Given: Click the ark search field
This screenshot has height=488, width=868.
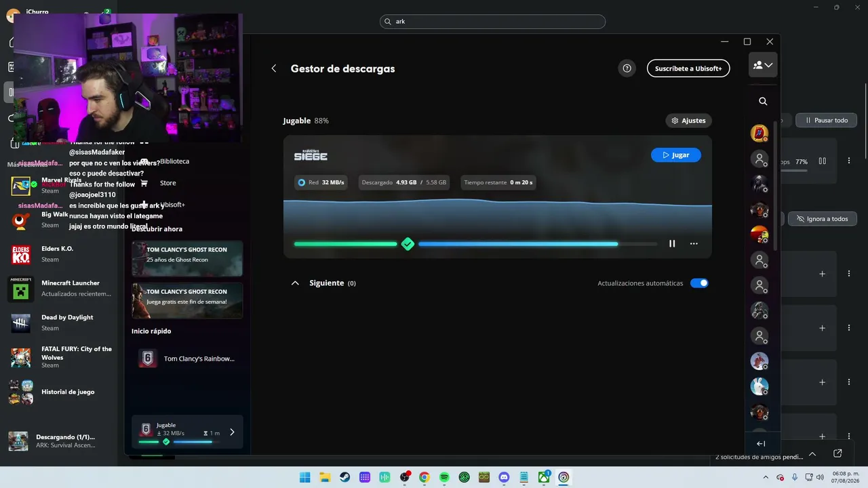Looking at the screenshot, I should pos(492,22).
